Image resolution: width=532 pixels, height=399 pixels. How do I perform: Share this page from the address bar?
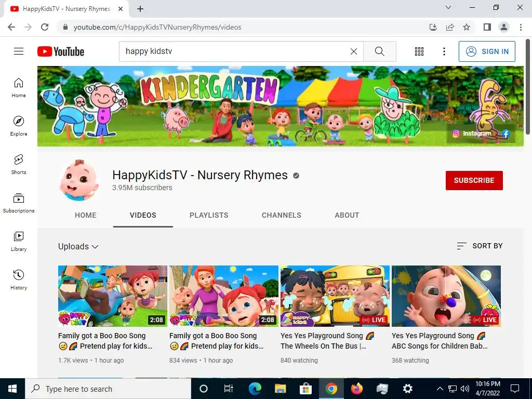[x=450, y=27]
